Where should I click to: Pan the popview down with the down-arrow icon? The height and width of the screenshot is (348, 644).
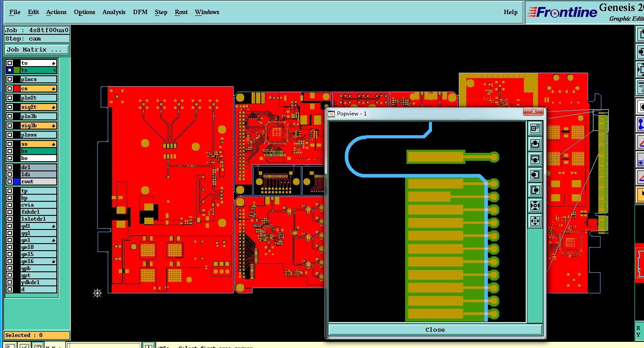click(535, 159)
